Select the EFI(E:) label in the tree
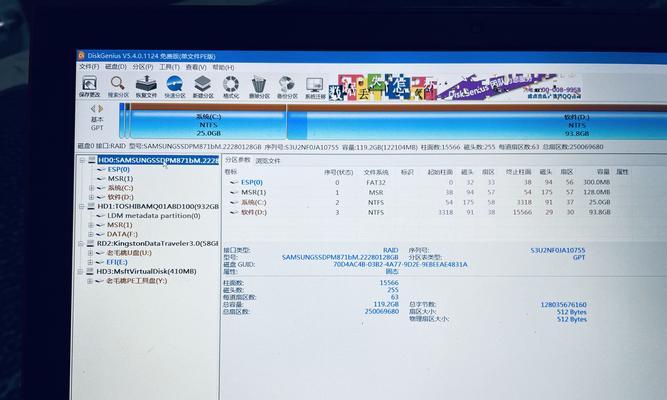667x400 pixels. click(x=117, y=262)
